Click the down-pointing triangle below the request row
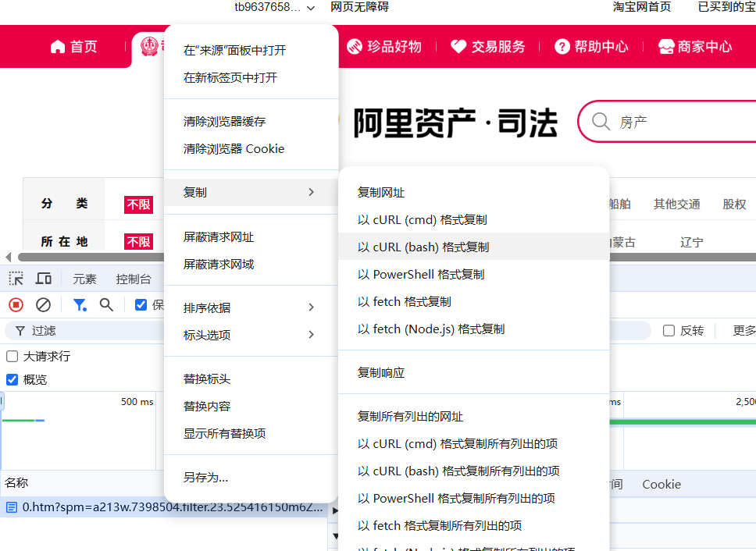This screenshot has width=756, height=551. tap(335, 535)
